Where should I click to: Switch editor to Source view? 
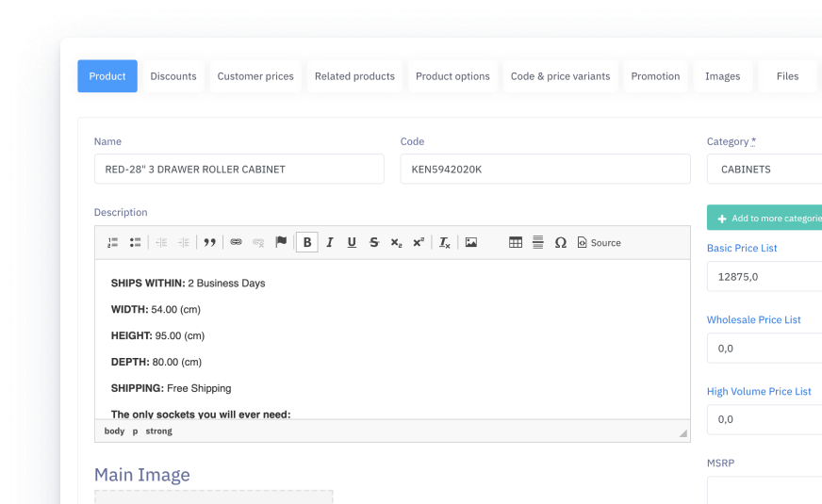(x=599, y=242)
